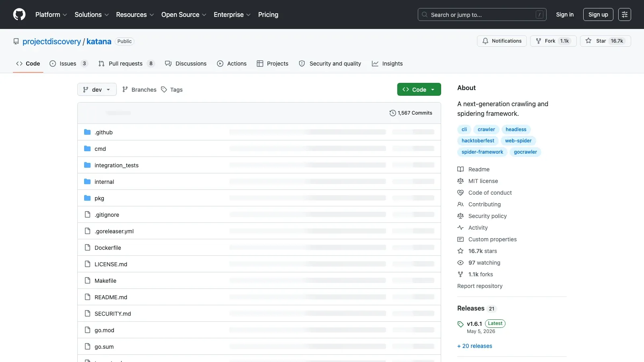Expand the Solutions menu
The height and width of the screenshot is (362, 644).
92,14
